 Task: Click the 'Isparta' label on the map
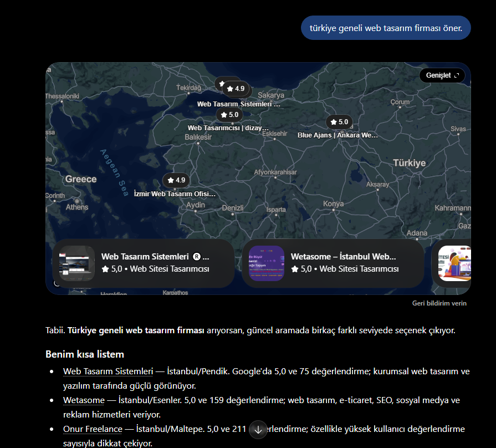(276, 210)
